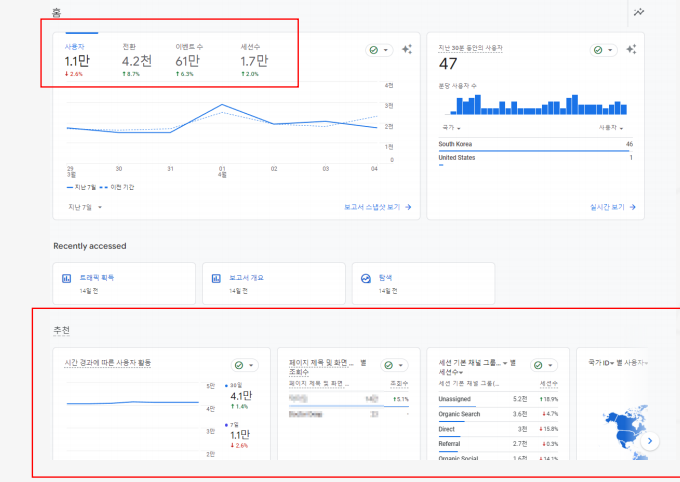Open the data quality dropdown on the 세션 기본 채널 card
The image size is (680, 482).
tap(544, 365)
